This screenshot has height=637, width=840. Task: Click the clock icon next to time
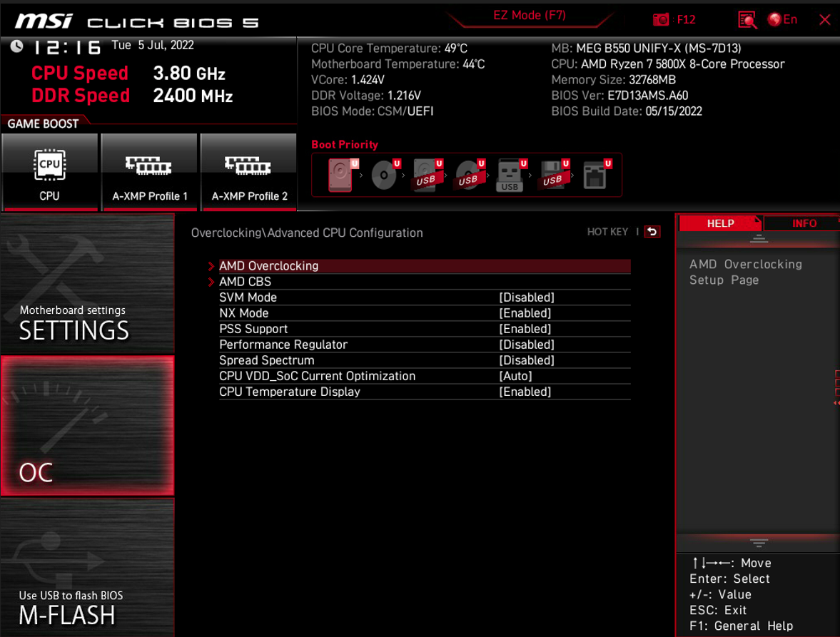point(16,46)
